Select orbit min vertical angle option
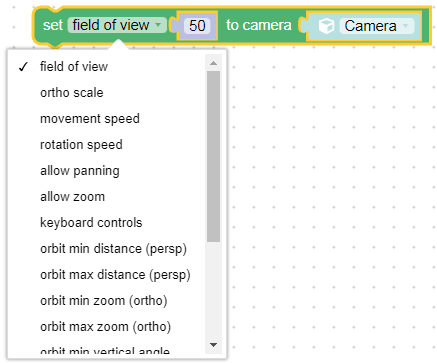437x363 pixels. [107, 350]
